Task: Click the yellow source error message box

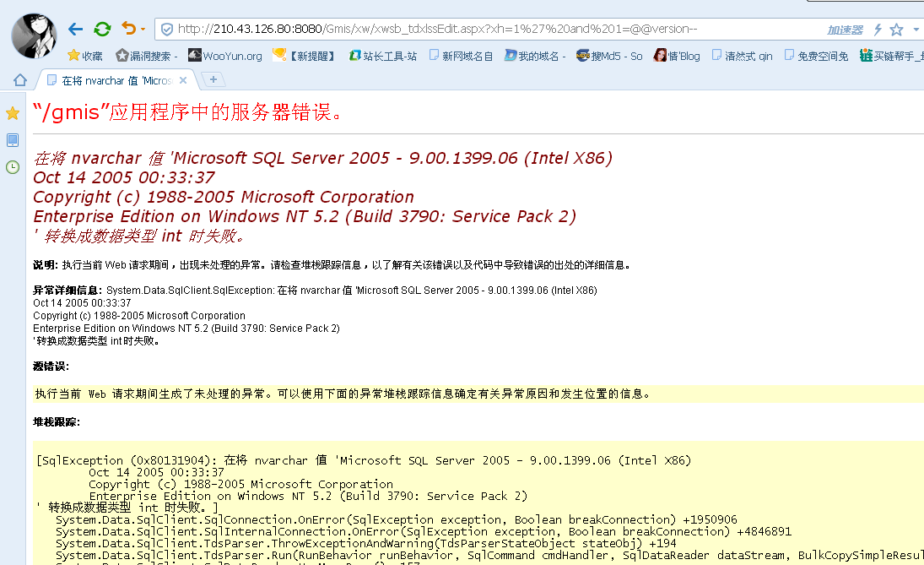Action: pos(478,394)
